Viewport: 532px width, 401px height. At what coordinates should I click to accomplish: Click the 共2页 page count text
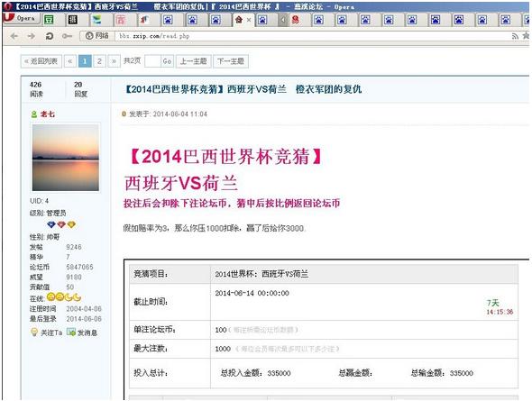[x=132, y=60]
